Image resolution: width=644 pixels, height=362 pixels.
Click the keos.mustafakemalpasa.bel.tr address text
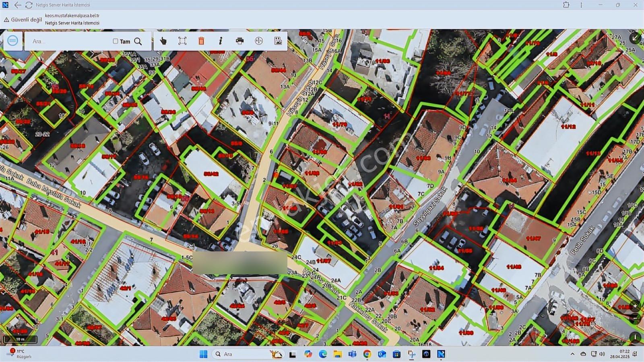72,16
